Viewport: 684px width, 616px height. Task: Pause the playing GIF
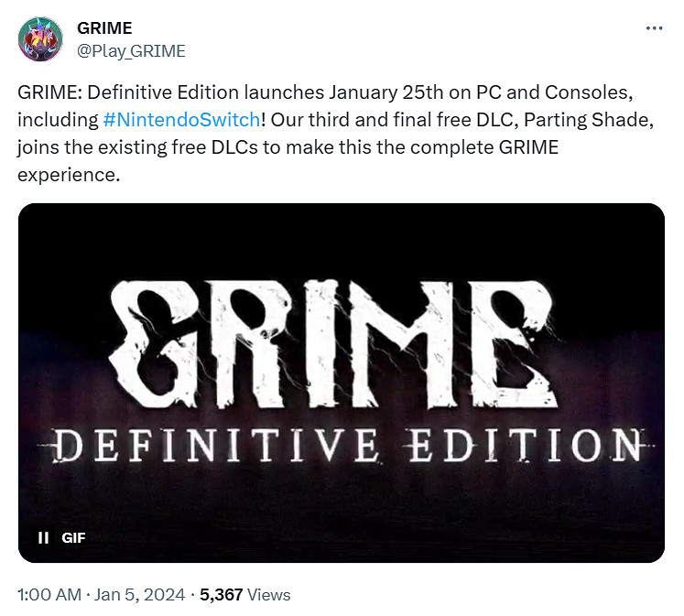(x=43, y=537)
